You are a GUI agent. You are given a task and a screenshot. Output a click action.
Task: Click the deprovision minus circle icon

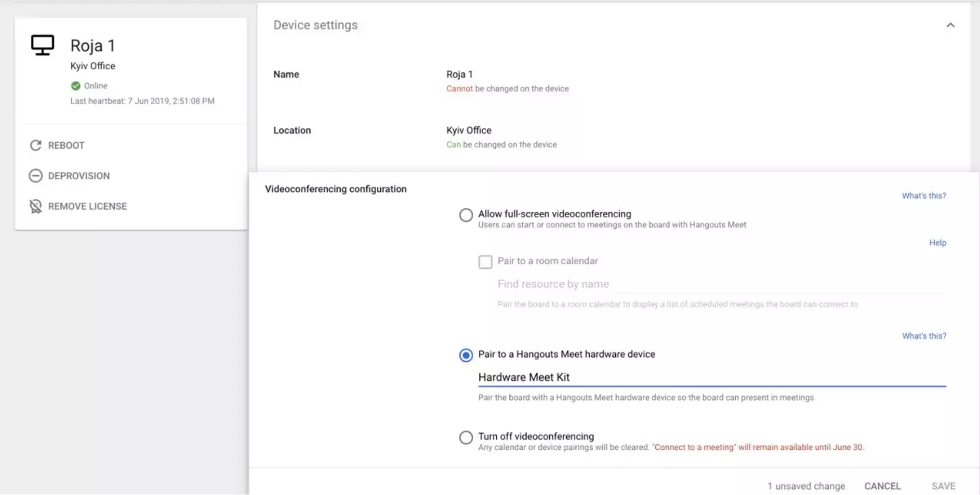pyautogui.click(x=35, y=176)
